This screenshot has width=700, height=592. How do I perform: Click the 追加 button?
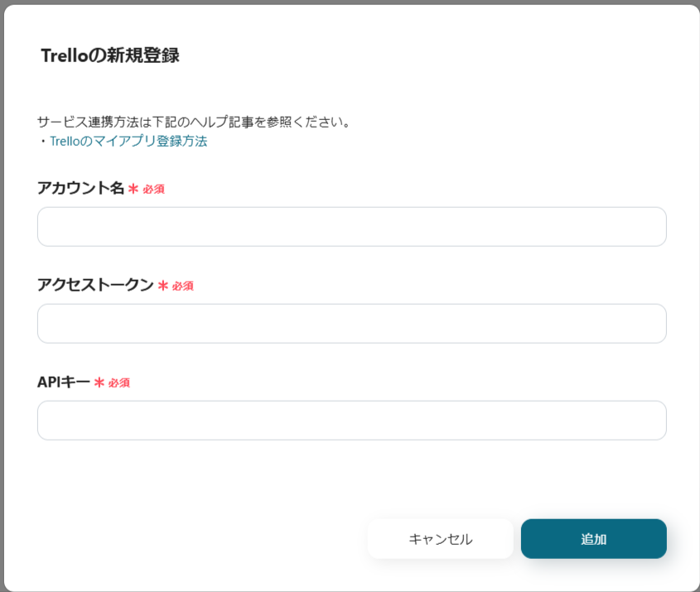594,539
